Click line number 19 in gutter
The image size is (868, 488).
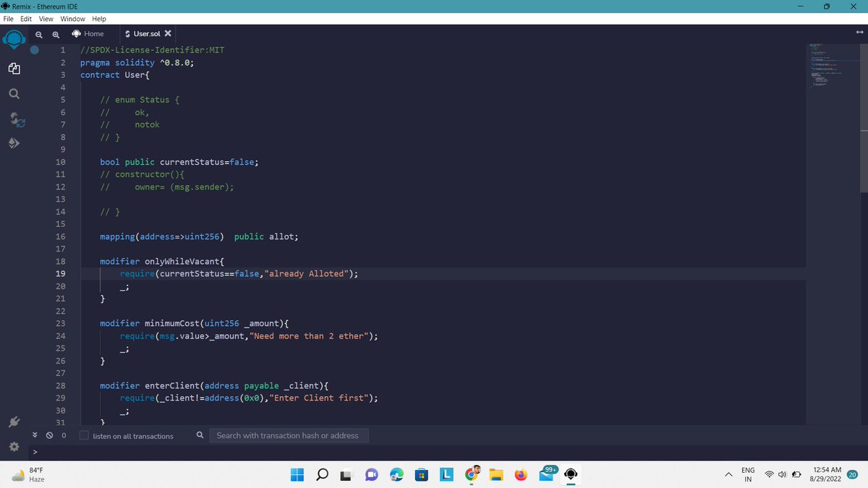(x=61, y=273)
